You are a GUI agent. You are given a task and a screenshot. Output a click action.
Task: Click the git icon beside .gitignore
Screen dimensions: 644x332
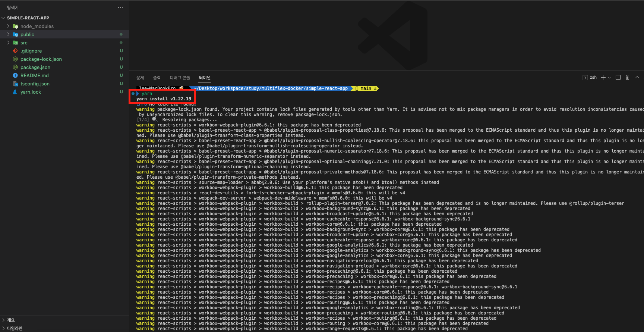click(15, 51)
